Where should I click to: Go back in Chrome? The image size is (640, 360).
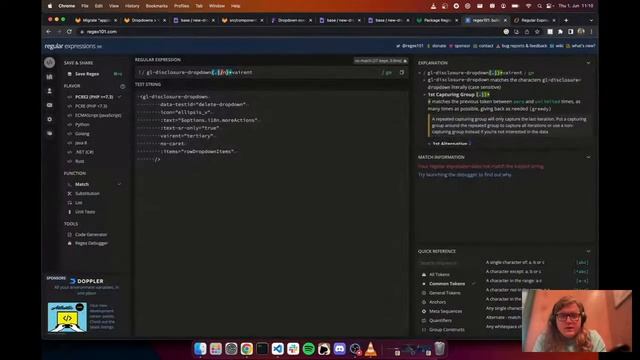point(49,31)
